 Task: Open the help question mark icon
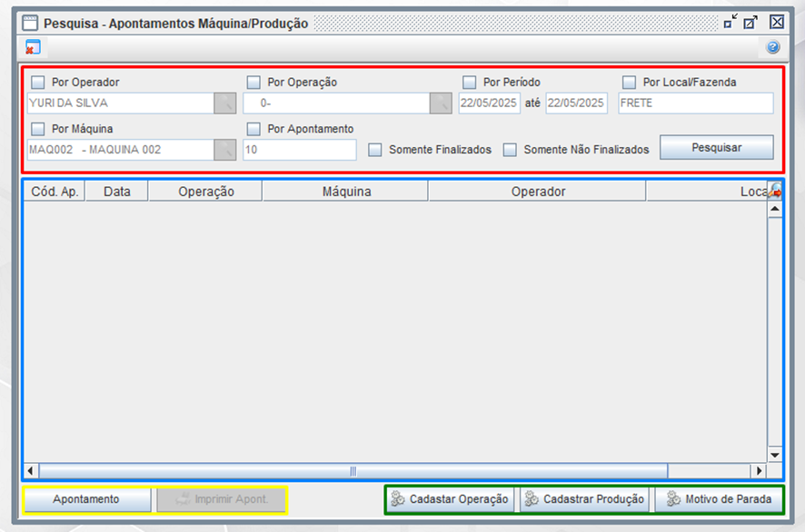point(773,48)
